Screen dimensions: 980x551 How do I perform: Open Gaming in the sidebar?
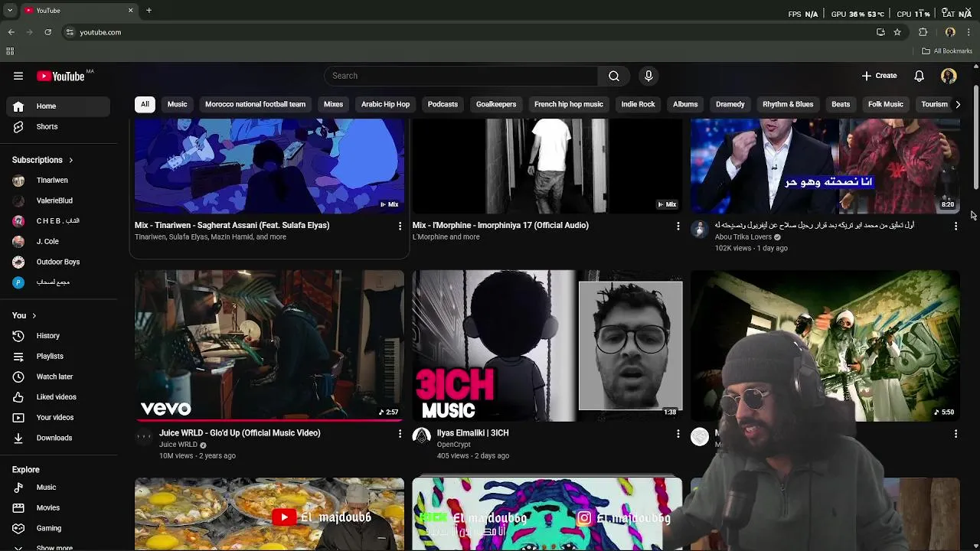58,528
